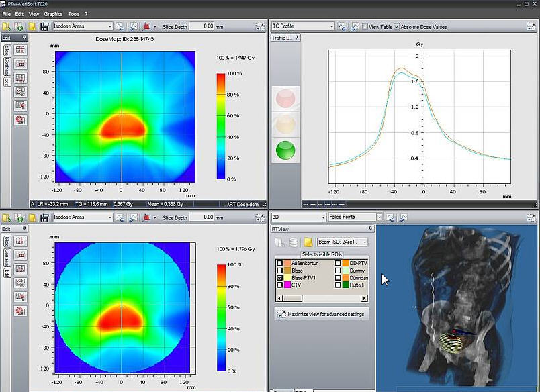This screenshot has width=540, height=392.
Task: Click bottom-left Slice Depth input field
Action: point(201,217)
